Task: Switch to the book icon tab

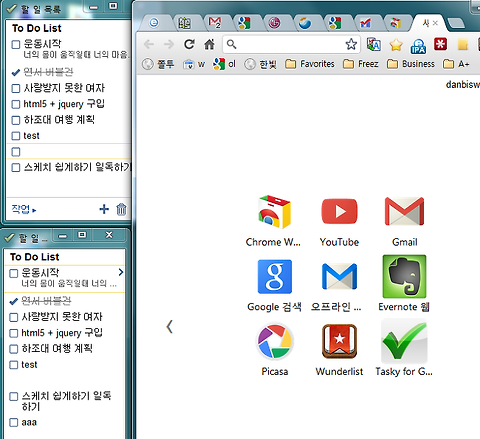Action: pos(184,23)
